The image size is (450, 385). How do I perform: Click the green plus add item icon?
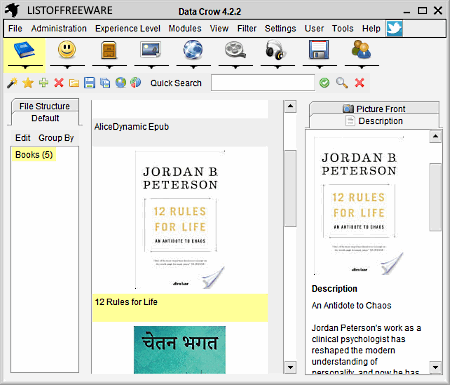click(43, 82)
